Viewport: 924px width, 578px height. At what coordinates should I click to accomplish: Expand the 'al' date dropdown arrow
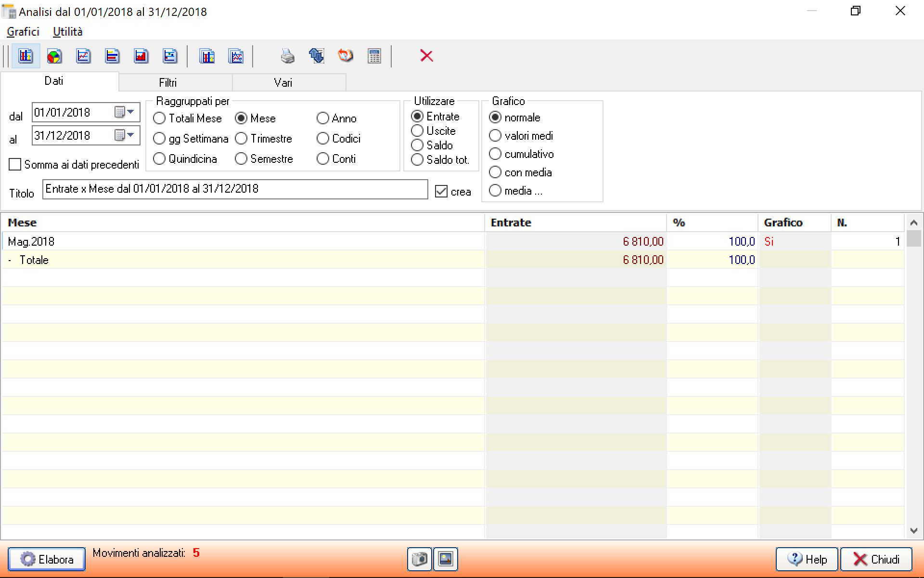coord(130,135)
